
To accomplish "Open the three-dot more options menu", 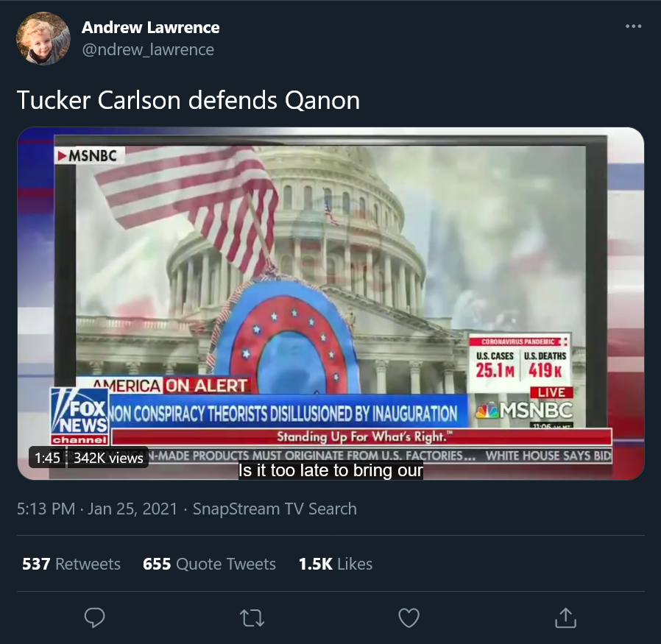I will pyautogui.click(x=633, y=26).
